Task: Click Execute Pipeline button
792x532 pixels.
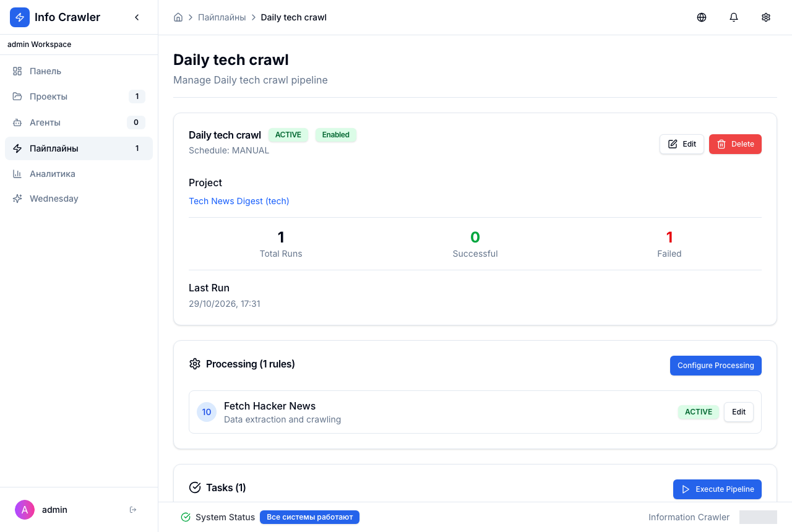Action: click(717, 489)
